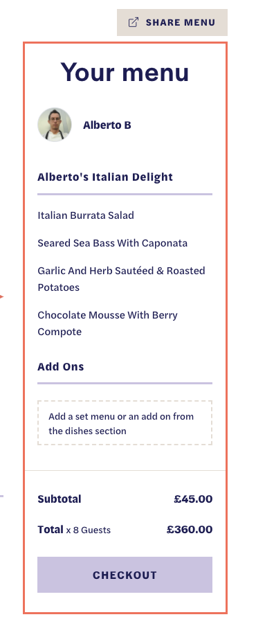
Task: Click the £360.00 total amount
Action: [x=190, y=530]
